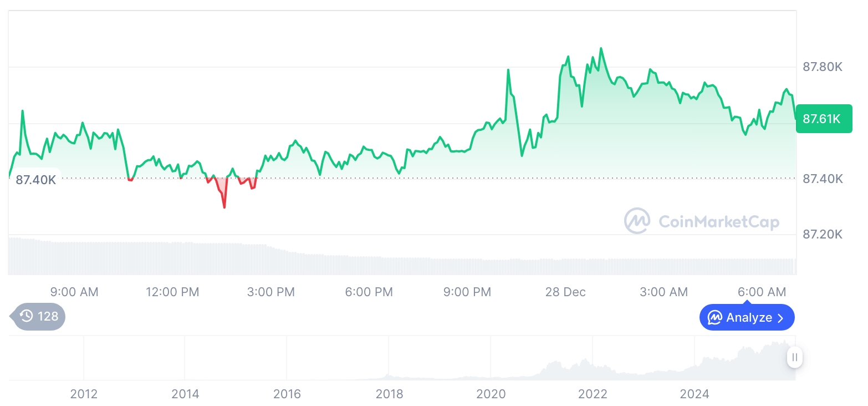868x406 pixels.
Task: Click the green 87.61K current price tag
Action: coord(823,119)
